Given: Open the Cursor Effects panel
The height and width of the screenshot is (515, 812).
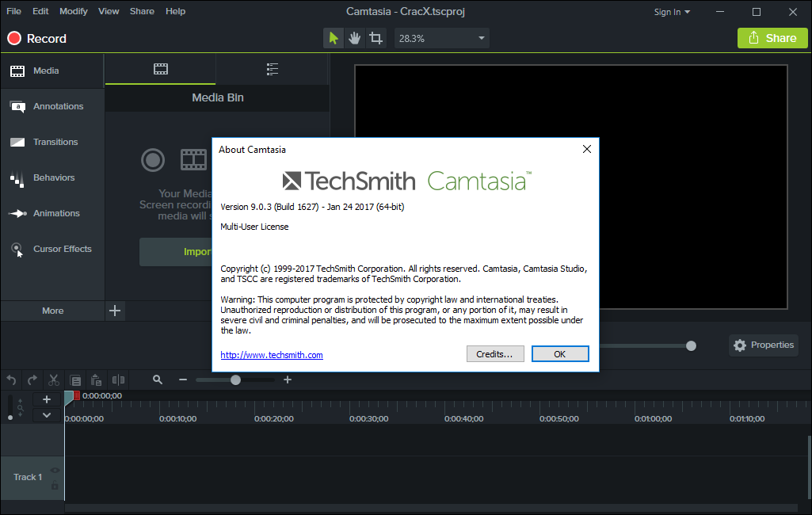Looking at the screenshot, I should (52, 250).
